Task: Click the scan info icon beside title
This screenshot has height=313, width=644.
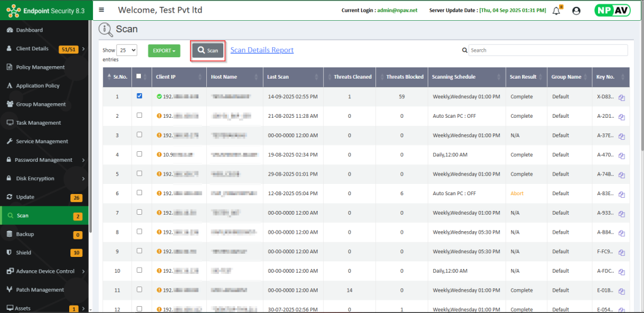Action: point(105,29)
